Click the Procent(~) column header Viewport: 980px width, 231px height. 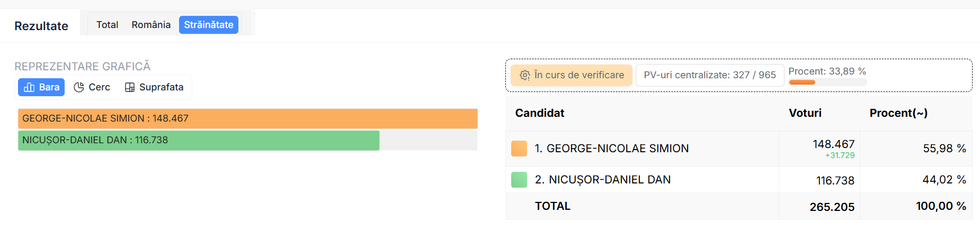898,113
